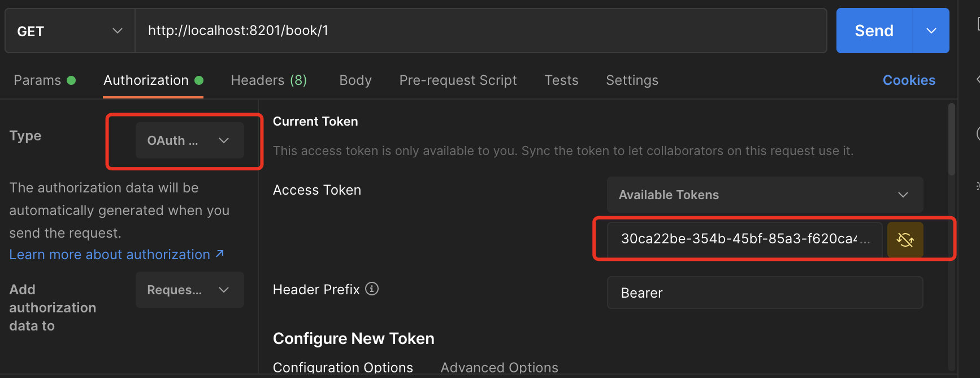980x378 pixels.
Task: Switch to the request Settings tab
Action: 632,80
